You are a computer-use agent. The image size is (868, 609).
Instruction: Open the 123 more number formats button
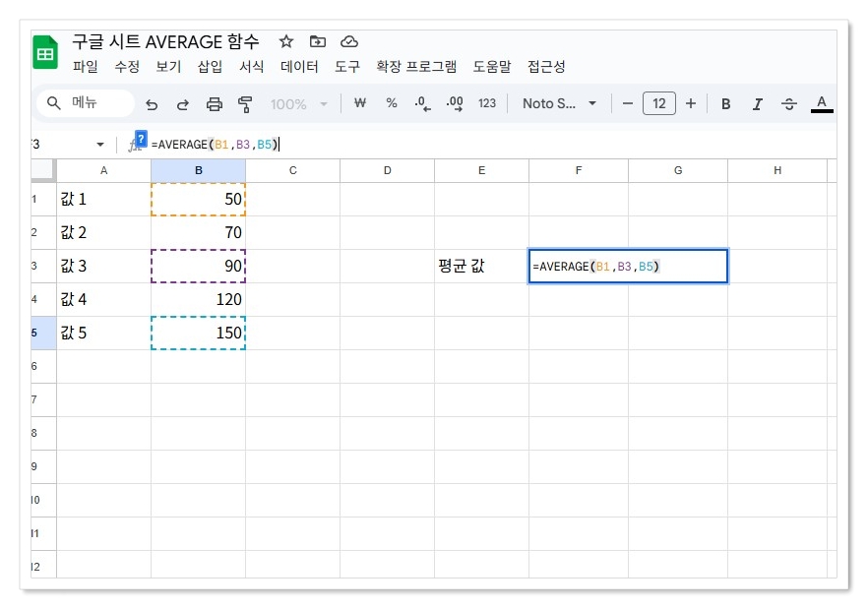(x=487, y=103)
